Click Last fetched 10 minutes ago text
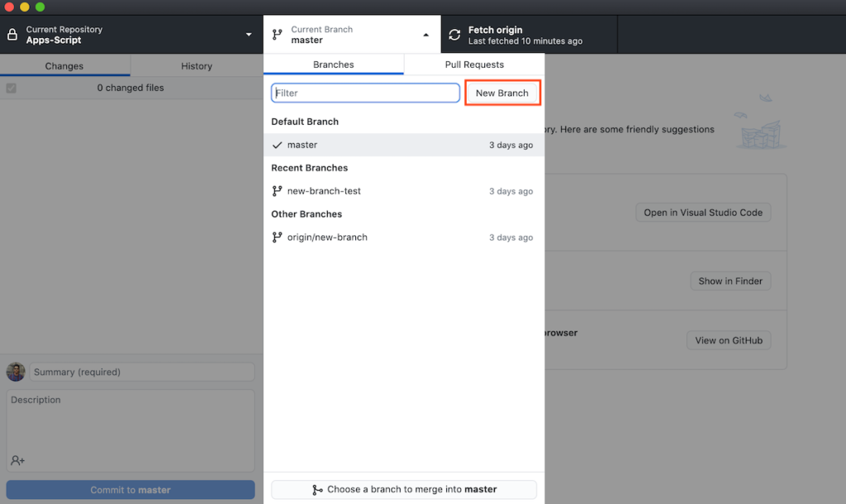 pyautogui.click(x=525, y=41)
